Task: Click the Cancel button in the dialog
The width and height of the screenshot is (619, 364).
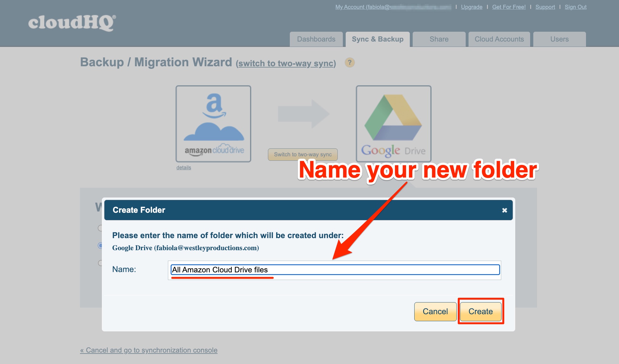Action: (x=435, y=311)
